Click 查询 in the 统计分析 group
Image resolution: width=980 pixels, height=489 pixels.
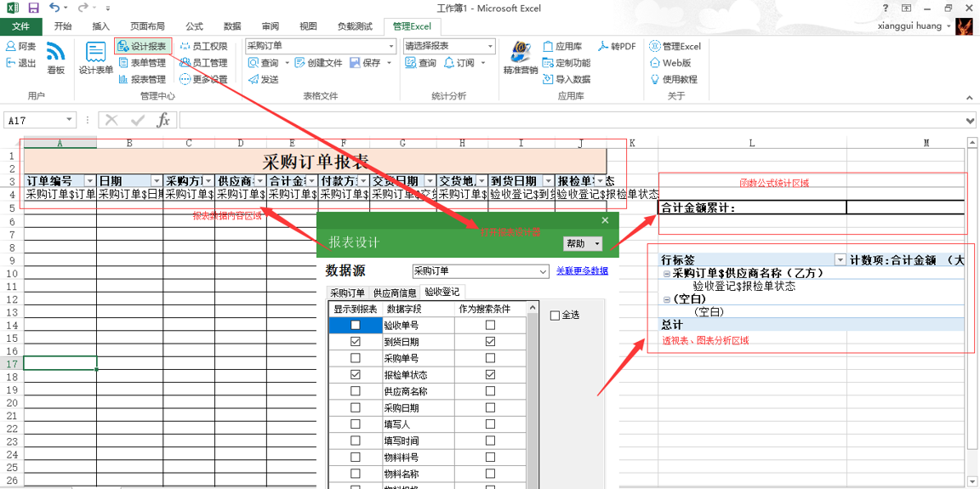[420, 62]
